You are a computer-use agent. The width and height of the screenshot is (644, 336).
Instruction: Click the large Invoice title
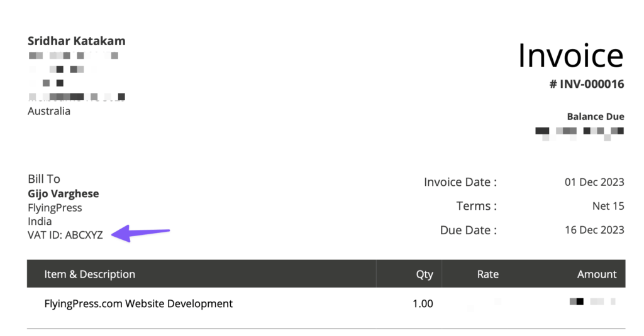click(570, 55)
